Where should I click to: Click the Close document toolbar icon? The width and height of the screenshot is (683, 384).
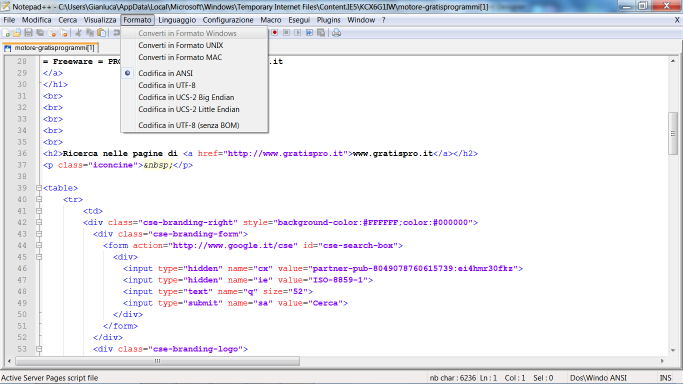53,33
